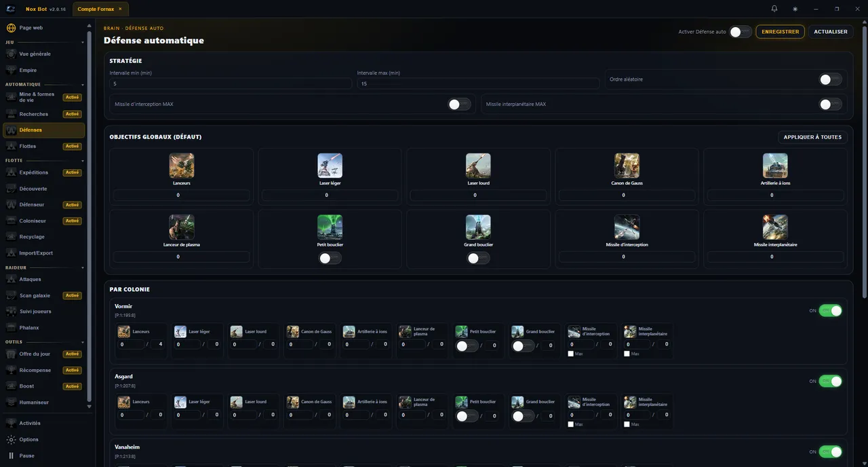Click the Expéditions sidebar icon
Viewport: 868px width, 467px height.
pyautogui.click(x=11, y=172)
